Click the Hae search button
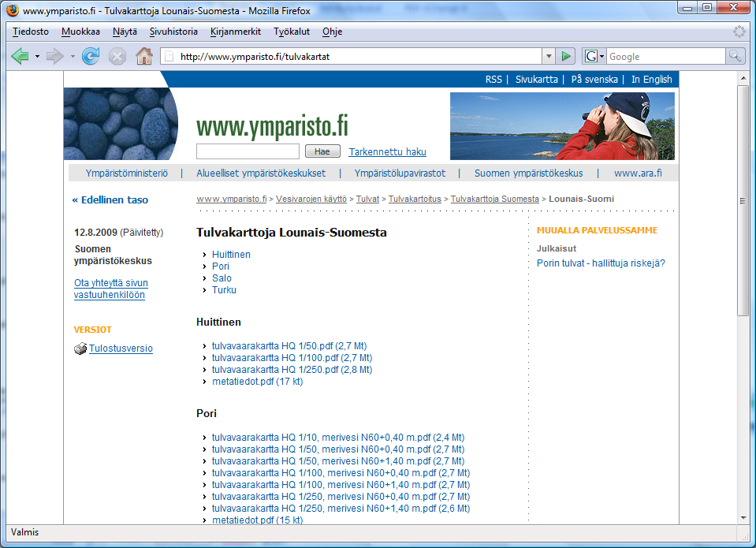This screenshot has width=756, height=548. point(322,151)
